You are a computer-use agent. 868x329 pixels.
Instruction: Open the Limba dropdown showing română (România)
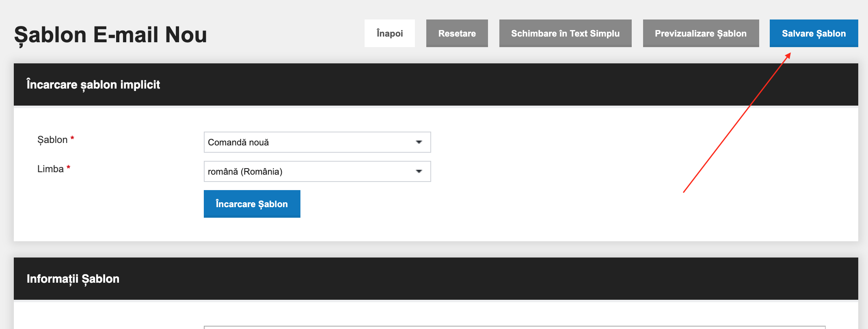317,171
